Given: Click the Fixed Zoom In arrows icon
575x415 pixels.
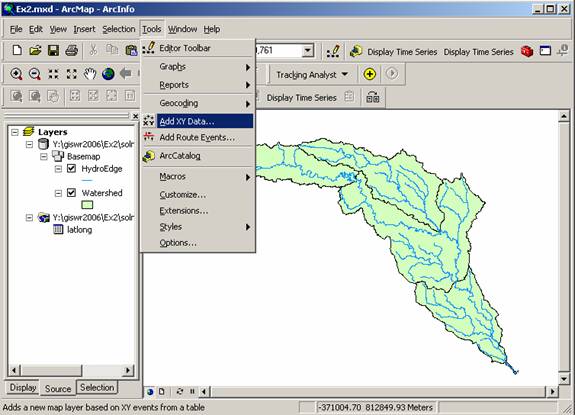Looking at the screenshot, I should (54, 74).
